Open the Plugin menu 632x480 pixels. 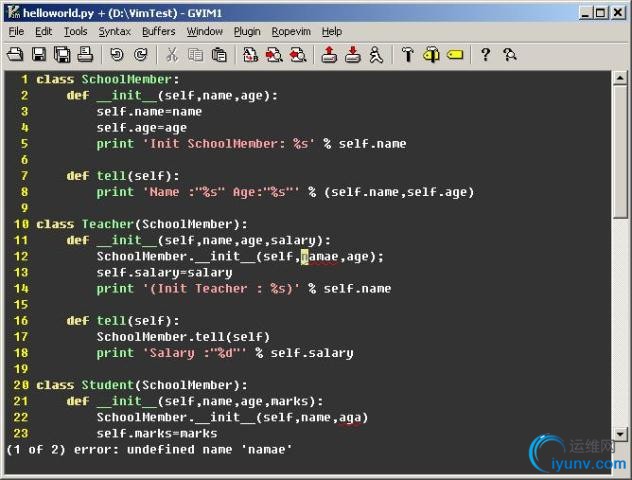point(247,31)
